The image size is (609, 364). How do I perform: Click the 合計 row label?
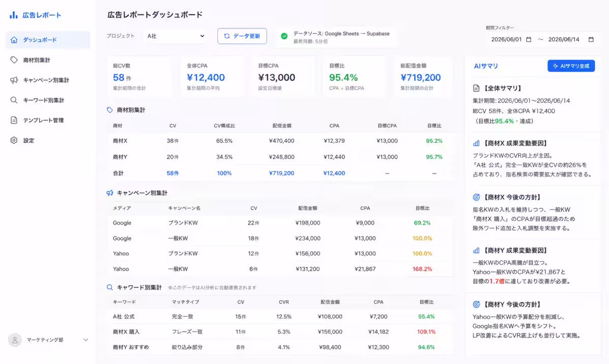[x=118, y=173]
